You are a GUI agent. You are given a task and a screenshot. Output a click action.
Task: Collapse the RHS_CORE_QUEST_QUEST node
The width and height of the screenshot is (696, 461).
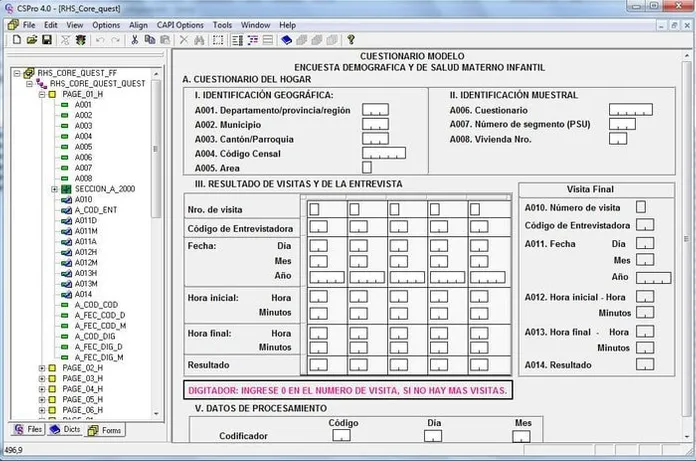click(29, 83)
